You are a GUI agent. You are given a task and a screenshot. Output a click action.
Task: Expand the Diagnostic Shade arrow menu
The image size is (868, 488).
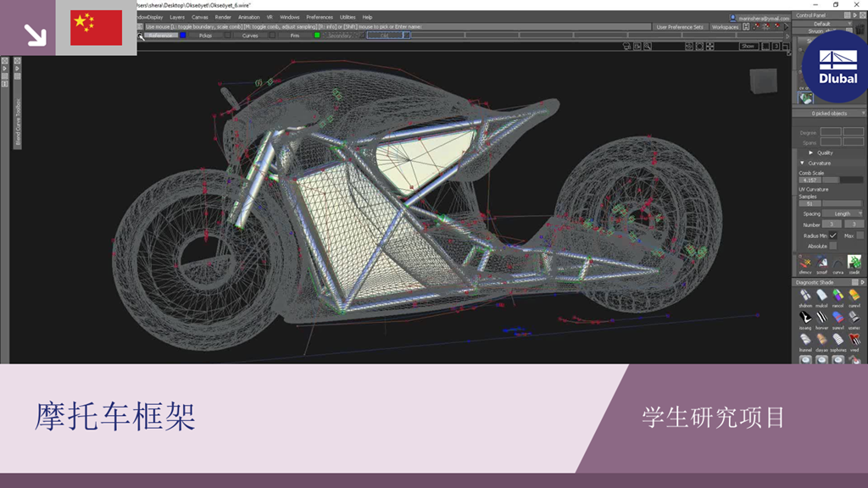tap(862, 282)
